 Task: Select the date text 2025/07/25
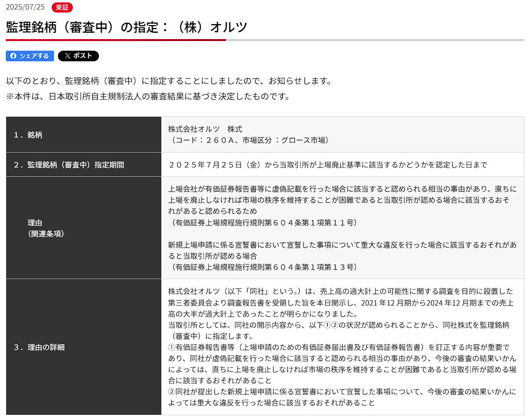[25, 7]
